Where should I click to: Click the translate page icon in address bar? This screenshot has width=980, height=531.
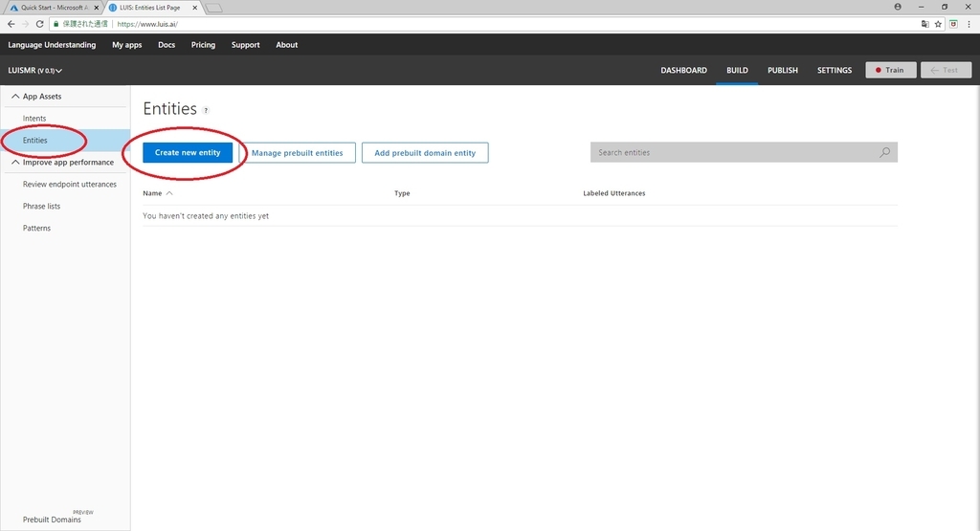coord(925,24)
